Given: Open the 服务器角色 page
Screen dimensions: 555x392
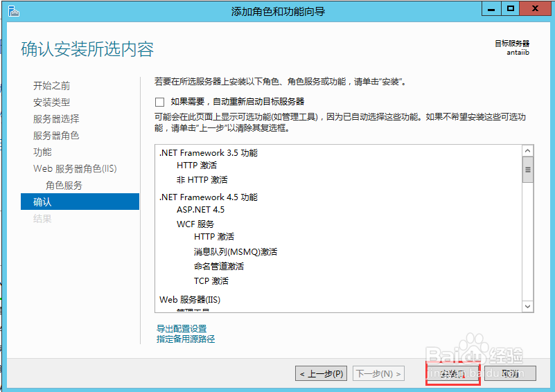Looking at the screenshot, I should click(56, 136).
